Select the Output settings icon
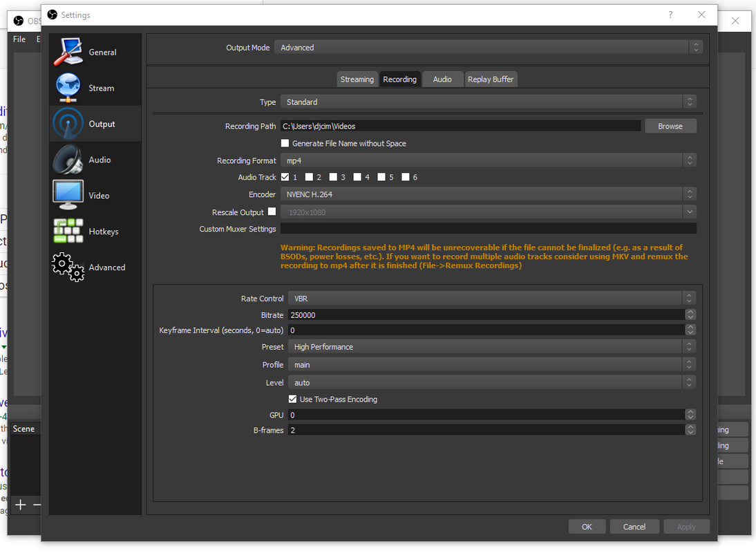The image size is (756, 553). click(68, 124)
